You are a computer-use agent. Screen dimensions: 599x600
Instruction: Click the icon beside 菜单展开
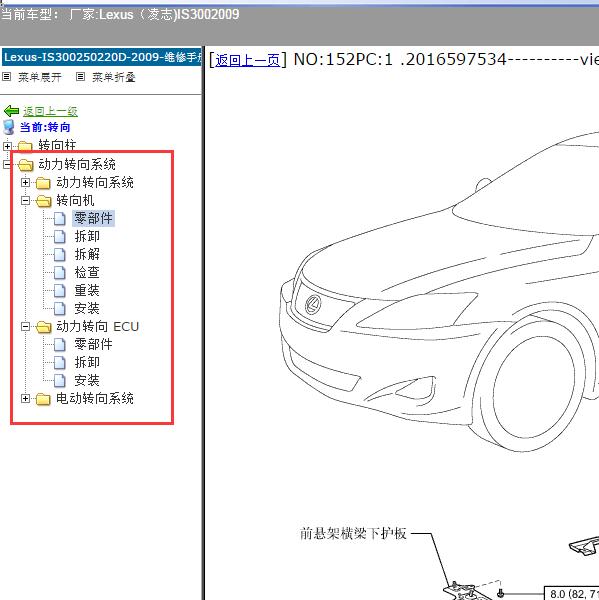[7, 77]
